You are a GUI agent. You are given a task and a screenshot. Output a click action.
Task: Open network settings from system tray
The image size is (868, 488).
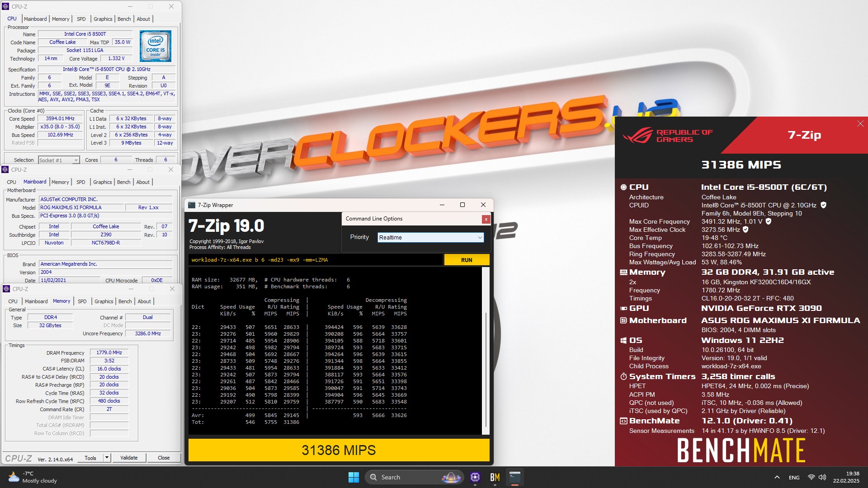pos(811,477)
